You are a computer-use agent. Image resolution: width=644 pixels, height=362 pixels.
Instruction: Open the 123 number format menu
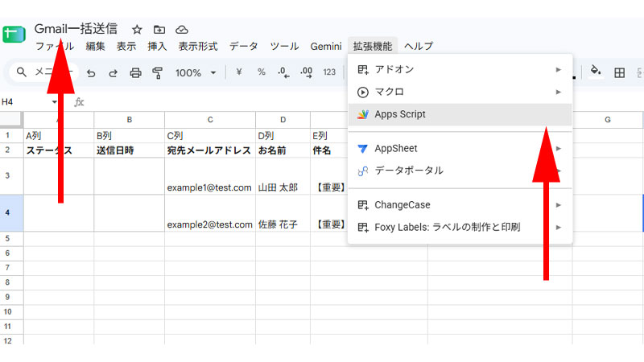(329, 72)
